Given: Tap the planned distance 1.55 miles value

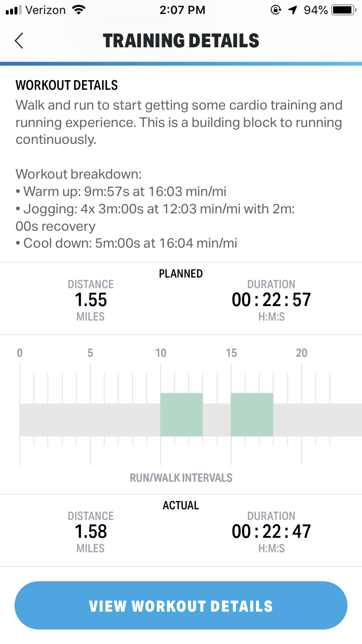Looking at the screenshot, I should point(91,300).
